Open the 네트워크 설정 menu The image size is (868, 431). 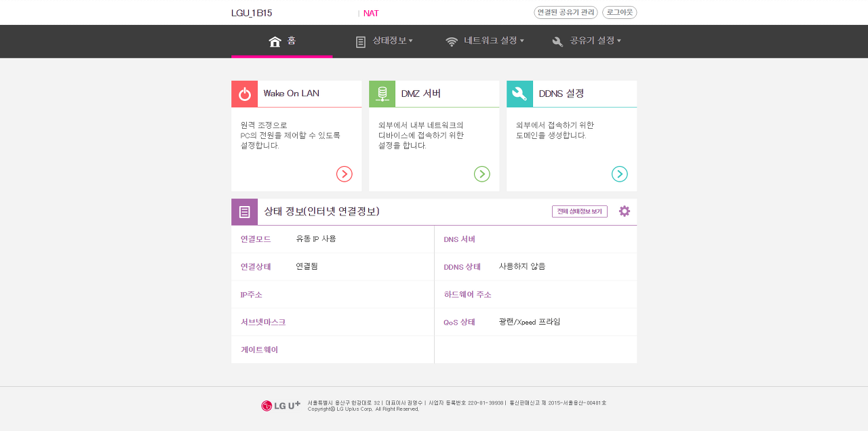click(x=490, y=41)
